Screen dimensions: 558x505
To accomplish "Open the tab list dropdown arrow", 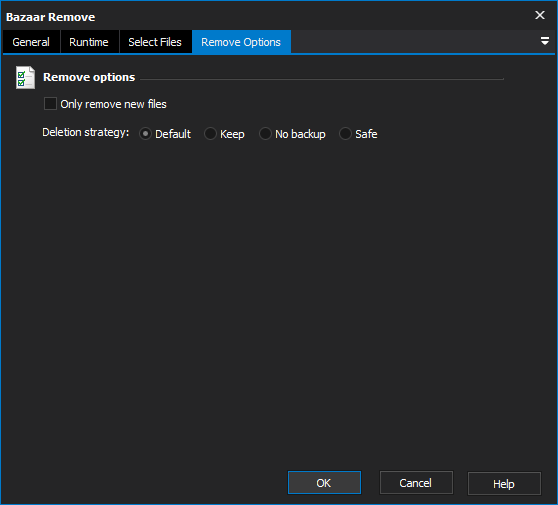I will pos(544,41).
